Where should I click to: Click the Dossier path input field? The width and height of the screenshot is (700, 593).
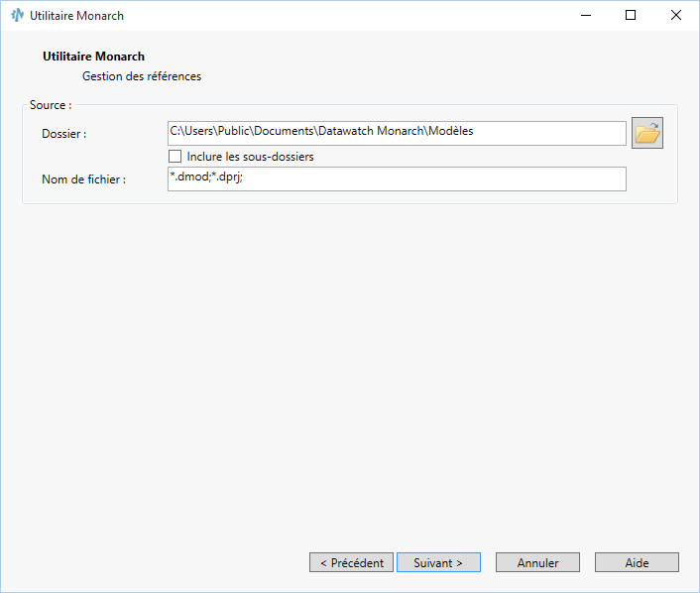tap(397, 133)
